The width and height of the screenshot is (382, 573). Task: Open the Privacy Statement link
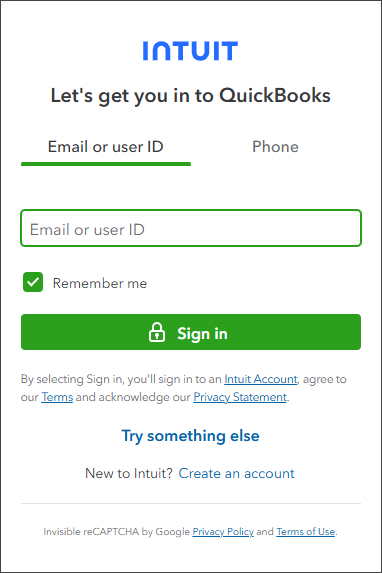[x=240, y=397]
